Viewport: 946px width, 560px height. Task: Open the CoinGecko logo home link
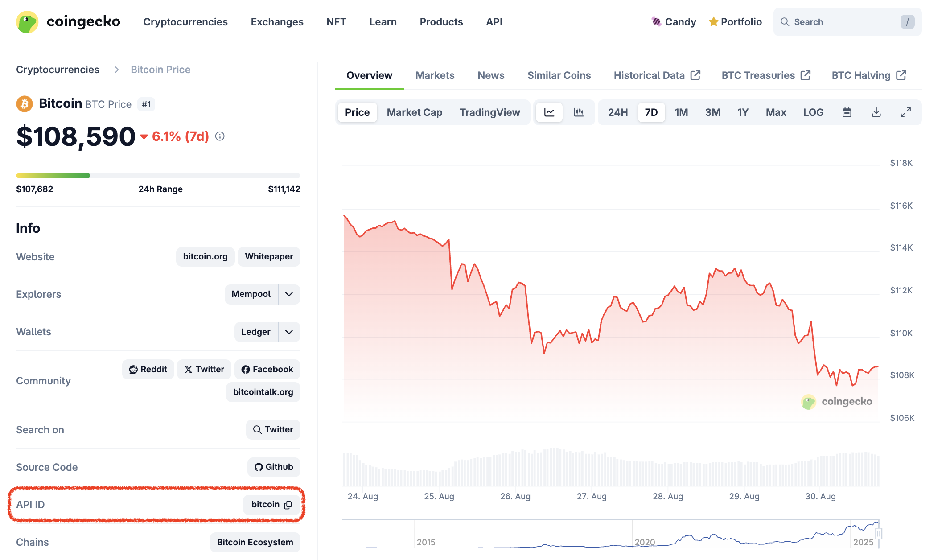coord(68,22)
